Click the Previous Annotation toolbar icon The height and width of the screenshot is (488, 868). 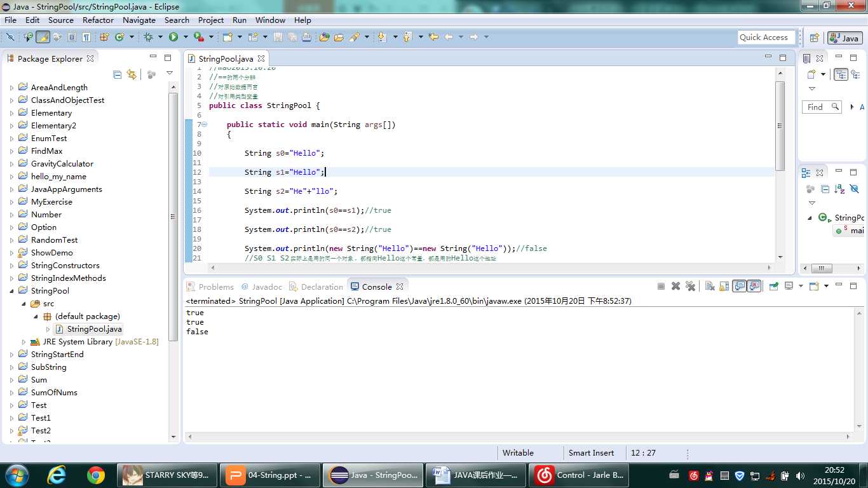407,37
